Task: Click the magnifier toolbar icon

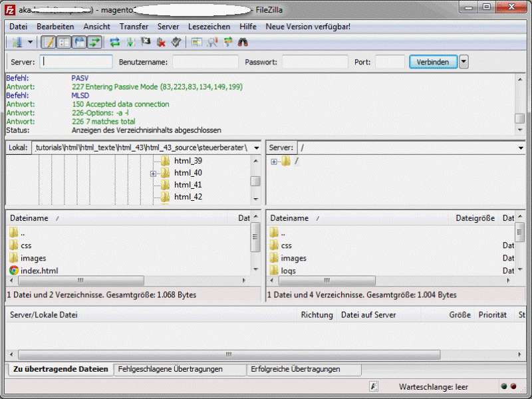Action: [x=212, y=43]
